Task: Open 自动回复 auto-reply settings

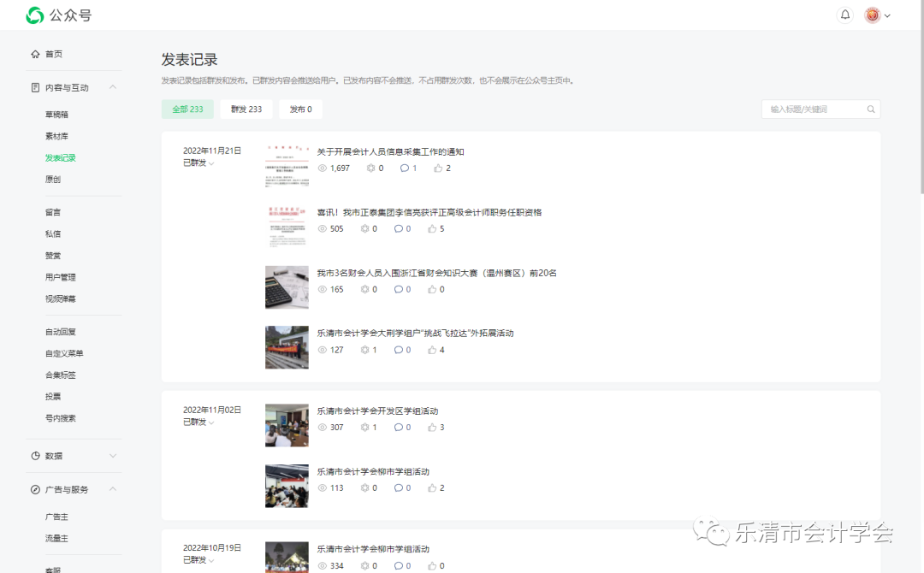Action: pos(60,331)
